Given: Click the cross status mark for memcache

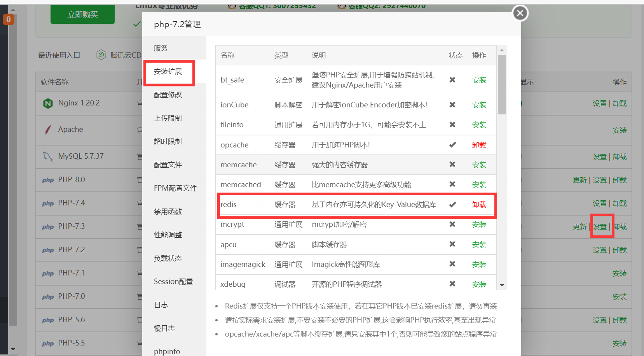Looking at the screenshot, I should (x=452, y=165).
